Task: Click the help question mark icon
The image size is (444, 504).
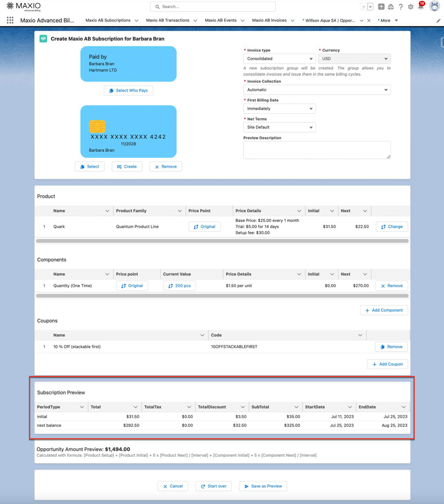Action: click(400, 7)
